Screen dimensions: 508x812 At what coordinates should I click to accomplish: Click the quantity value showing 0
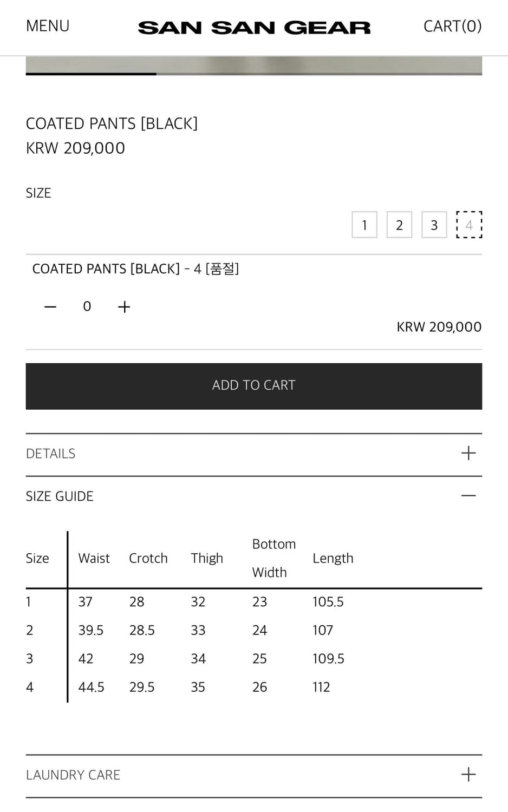coord(87,306)
